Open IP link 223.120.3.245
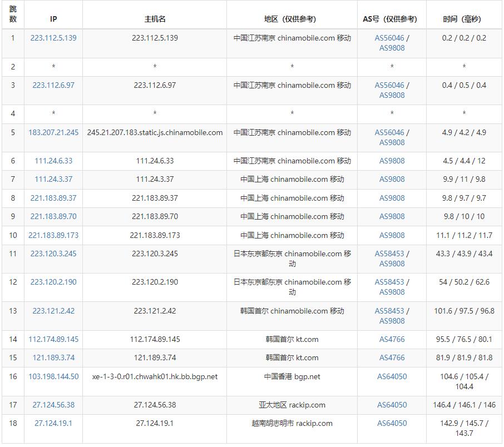The height and width of the screenshot is (447, 504). coord(53,254)
